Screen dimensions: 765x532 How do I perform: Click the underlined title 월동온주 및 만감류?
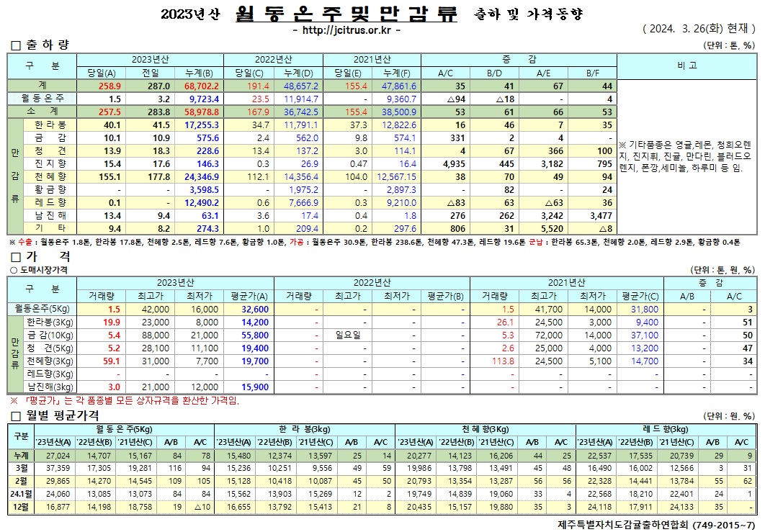coord(346,14)
